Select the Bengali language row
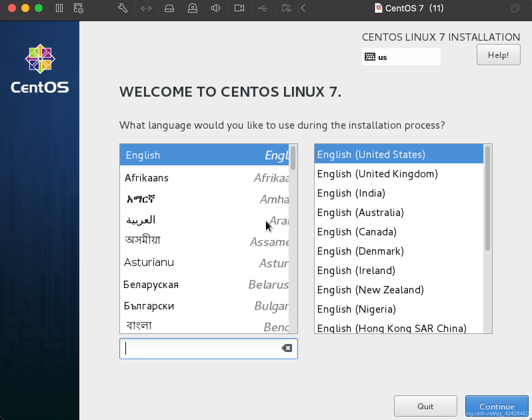 point(204,325)
